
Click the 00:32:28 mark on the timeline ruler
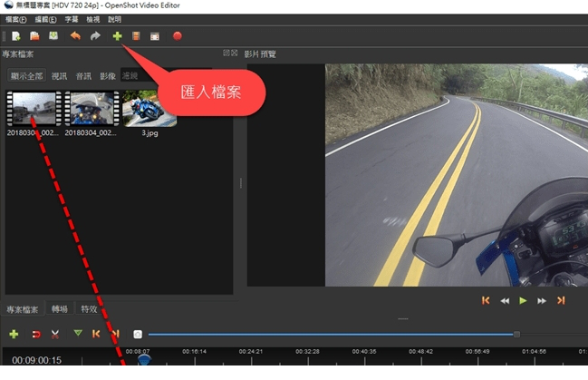(x=307, y=352)
